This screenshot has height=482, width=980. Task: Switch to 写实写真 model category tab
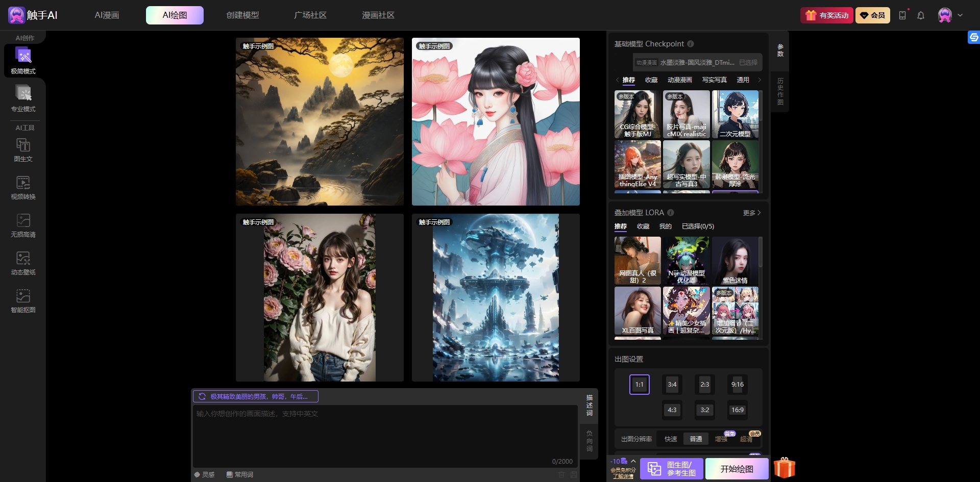[714, 80]
